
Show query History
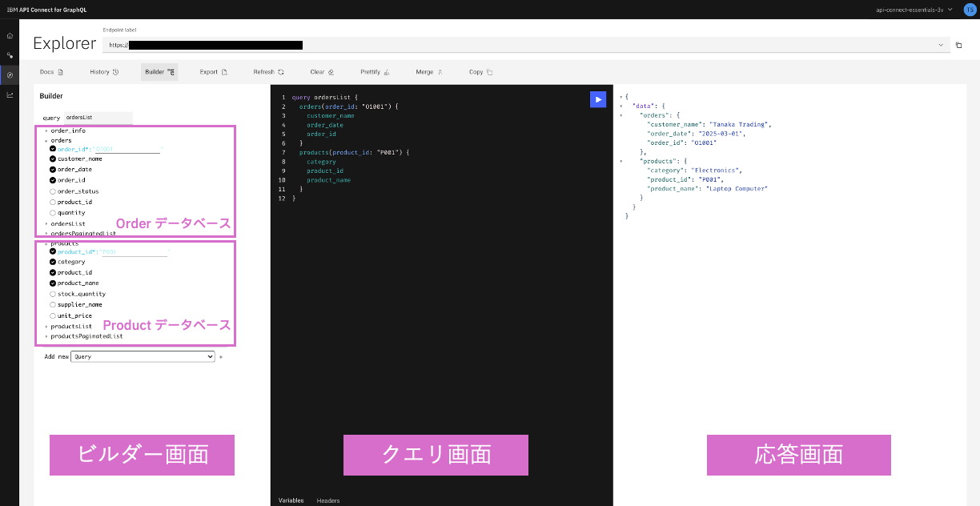tap(104, 72)
